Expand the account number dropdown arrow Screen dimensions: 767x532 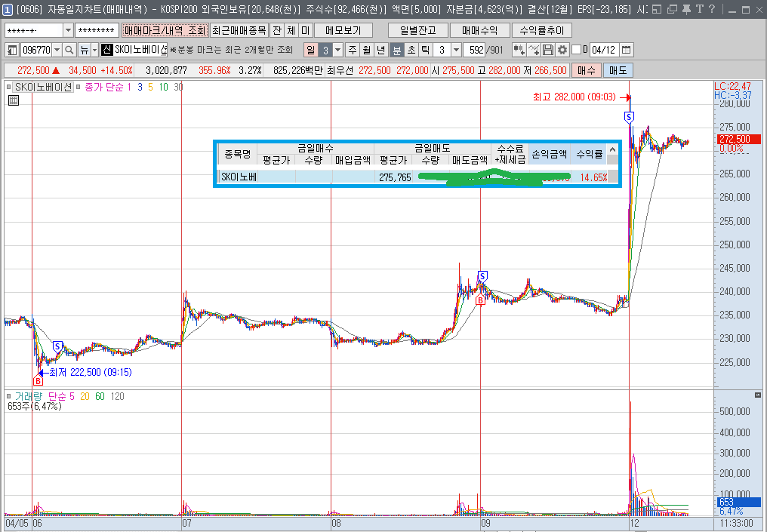[68, 30]
